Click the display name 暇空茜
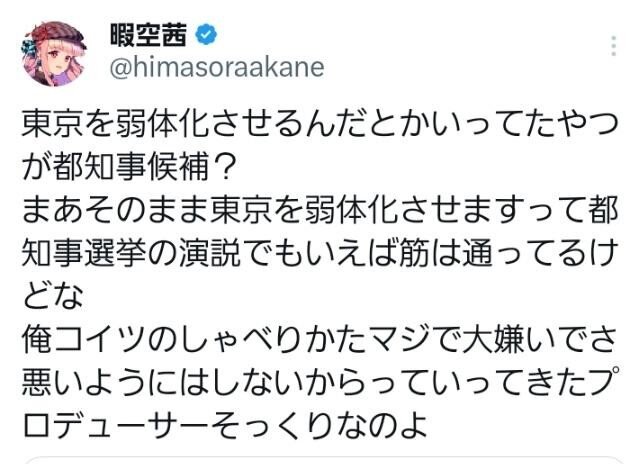The image size is (638, 464). (149, 36)
